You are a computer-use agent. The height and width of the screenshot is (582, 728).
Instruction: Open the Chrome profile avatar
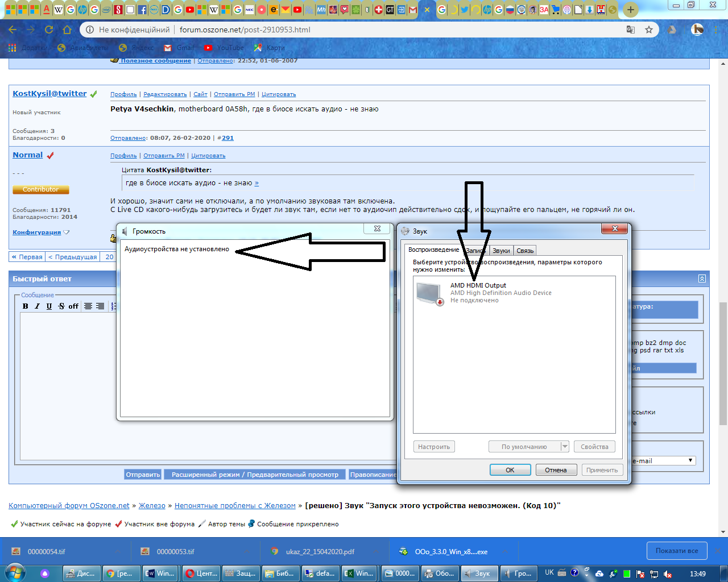[697, 30]
